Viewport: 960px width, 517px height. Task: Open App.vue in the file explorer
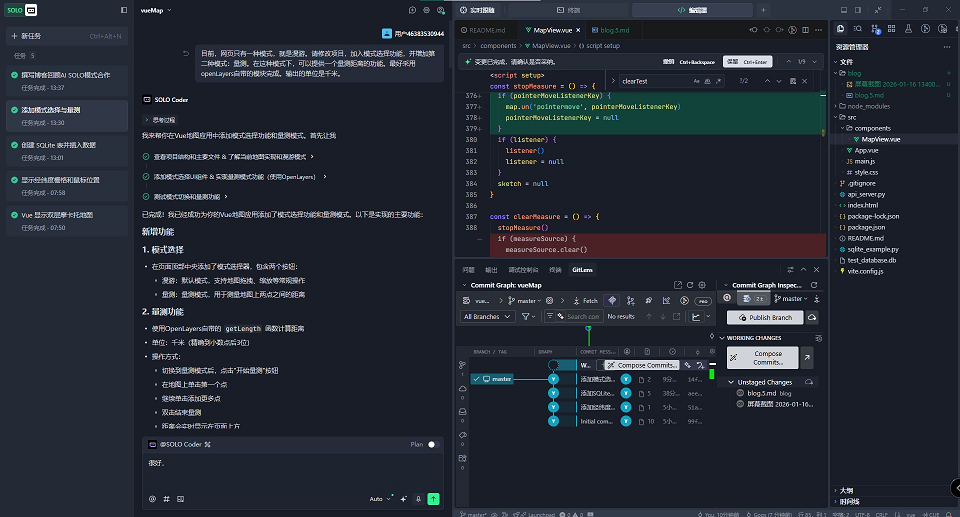pos(866,150)
